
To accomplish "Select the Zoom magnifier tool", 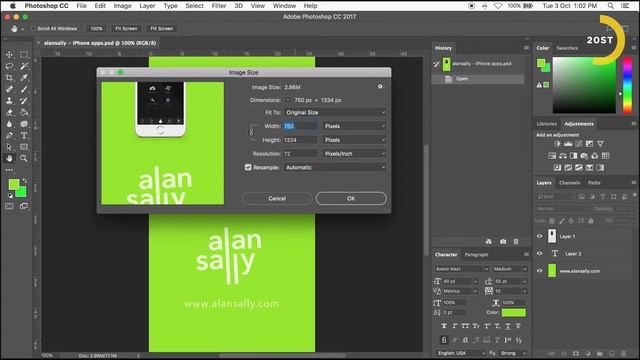I will (24, 158).
